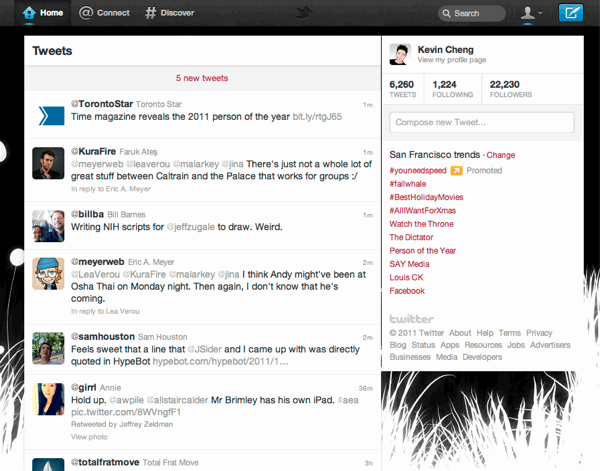Open the Jobs footer link
The image size is (600, 471).
pyautogui.click(x=516, y=345)
